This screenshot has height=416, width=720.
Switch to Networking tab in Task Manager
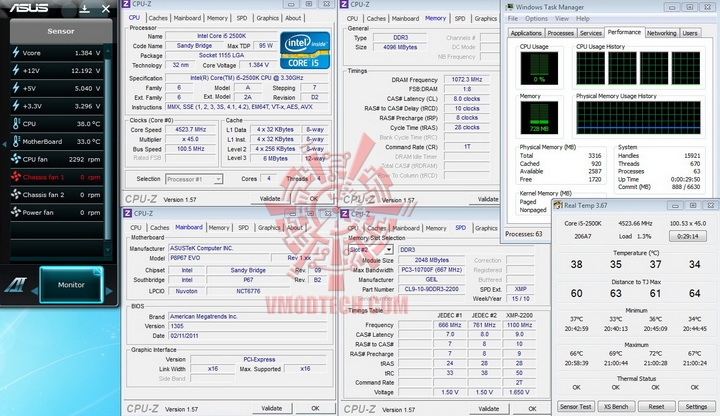[661, 33]
